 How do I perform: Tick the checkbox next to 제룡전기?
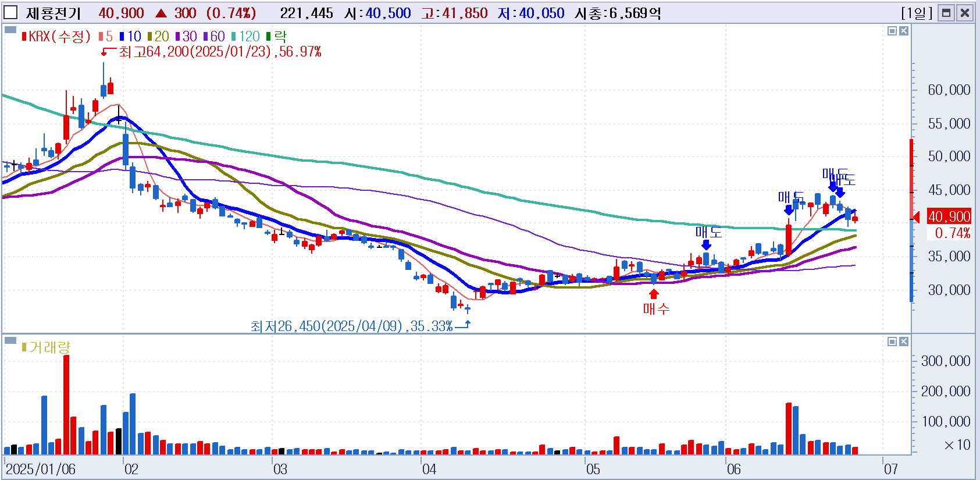point(10,13)
